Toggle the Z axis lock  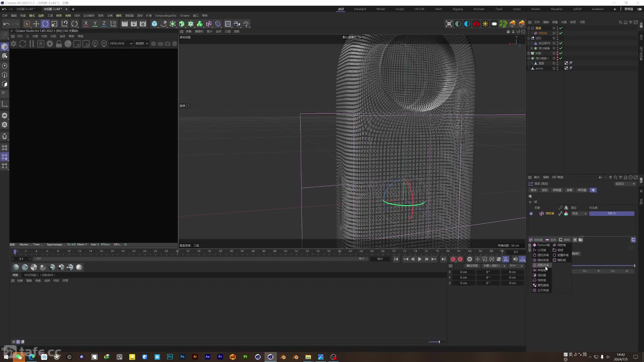[104, 24]
